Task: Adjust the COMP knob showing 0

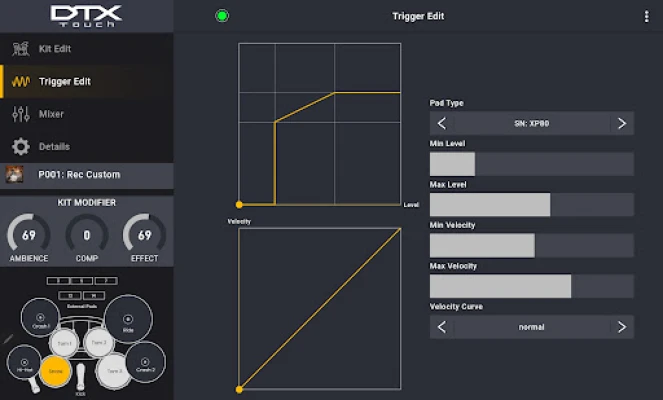Action: (87, 235)
